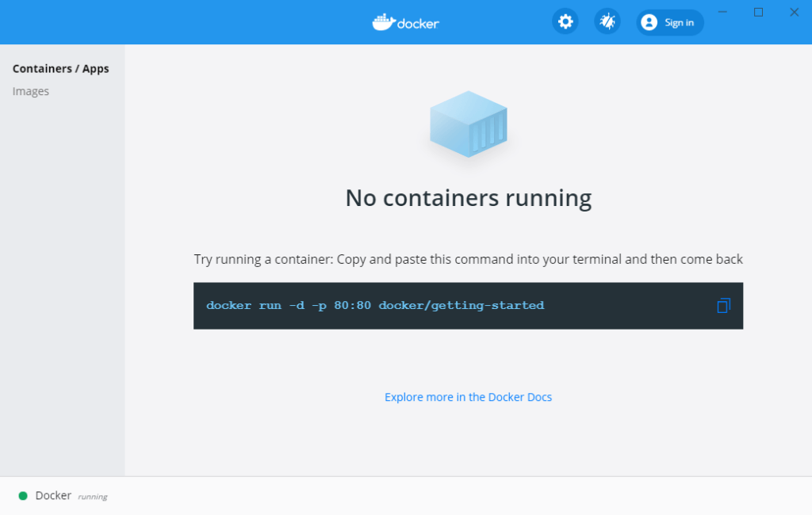Close Docker Desktop

794,12
